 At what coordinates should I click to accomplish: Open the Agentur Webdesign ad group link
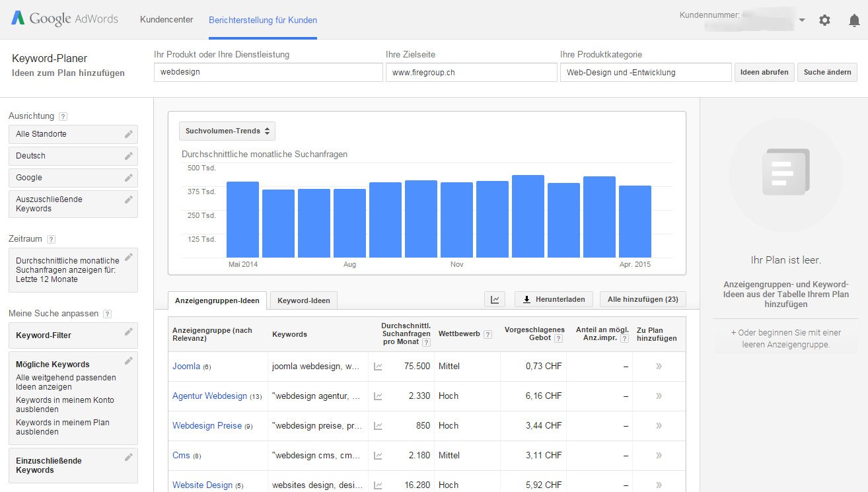click(209, 396)
